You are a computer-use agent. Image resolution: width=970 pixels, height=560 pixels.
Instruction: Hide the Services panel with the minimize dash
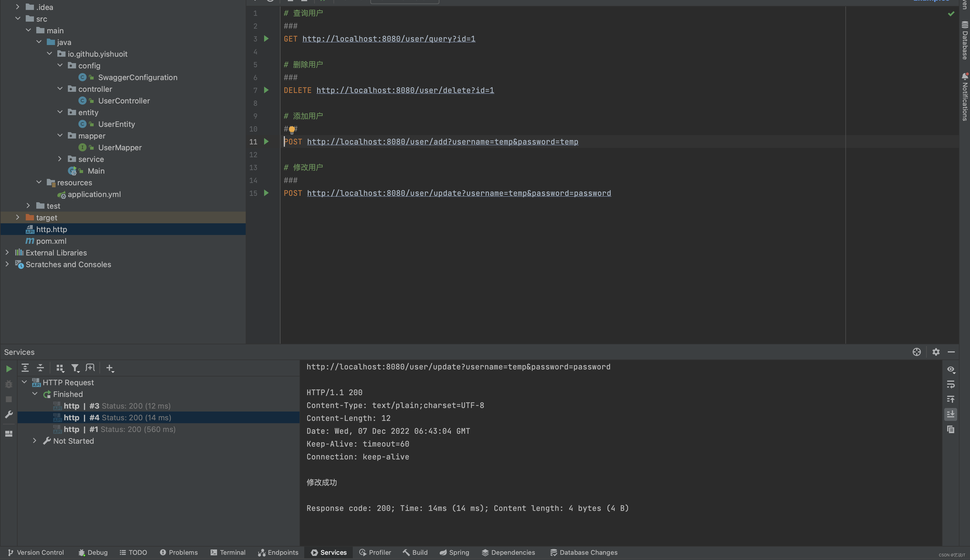click(951, 352)
